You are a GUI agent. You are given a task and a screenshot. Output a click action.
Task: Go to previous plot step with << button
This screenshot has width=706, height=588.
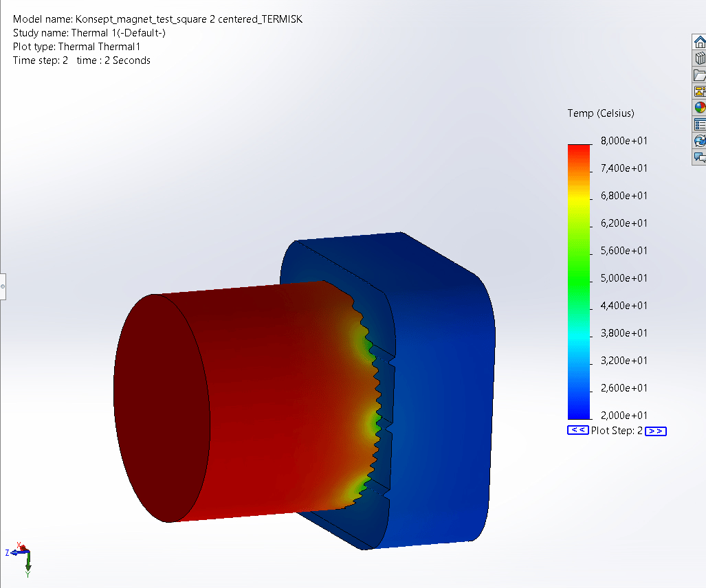tap(577, 431)
